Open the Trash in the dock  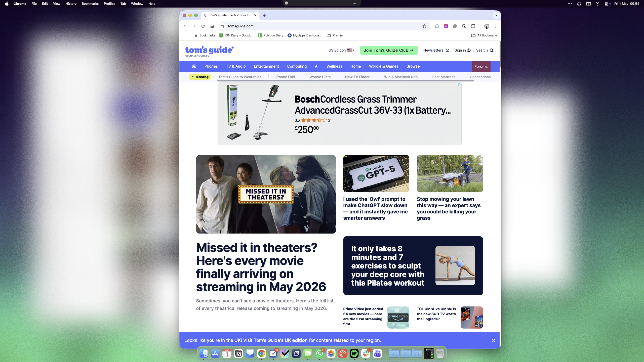(440, 354)
